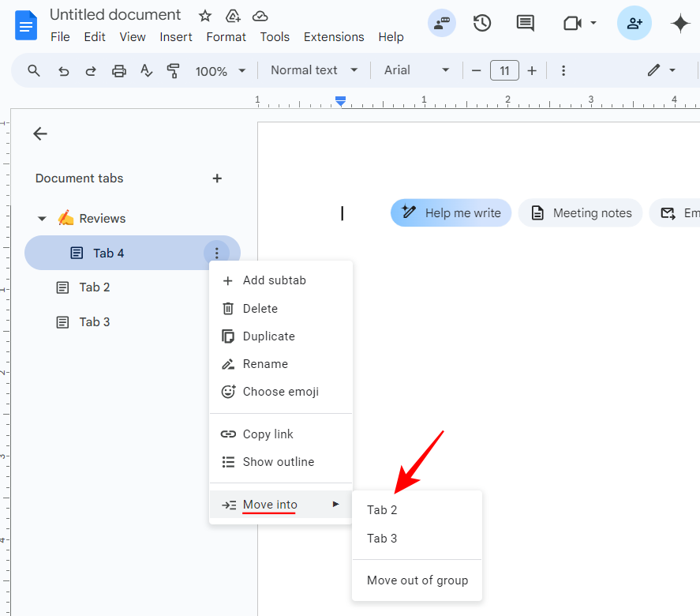Insert a Meeting notes template
700x616 pixels.
point(580,212)
